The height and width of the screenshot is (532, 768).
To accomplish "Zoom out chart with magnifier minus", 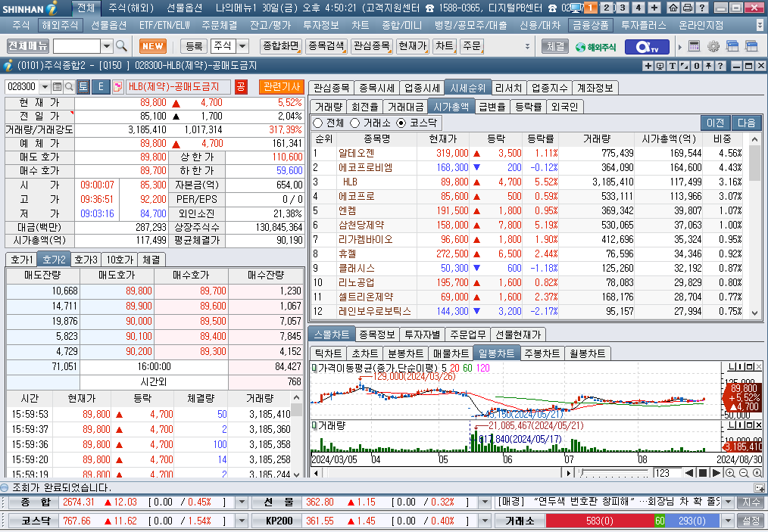I will (744, 473).
